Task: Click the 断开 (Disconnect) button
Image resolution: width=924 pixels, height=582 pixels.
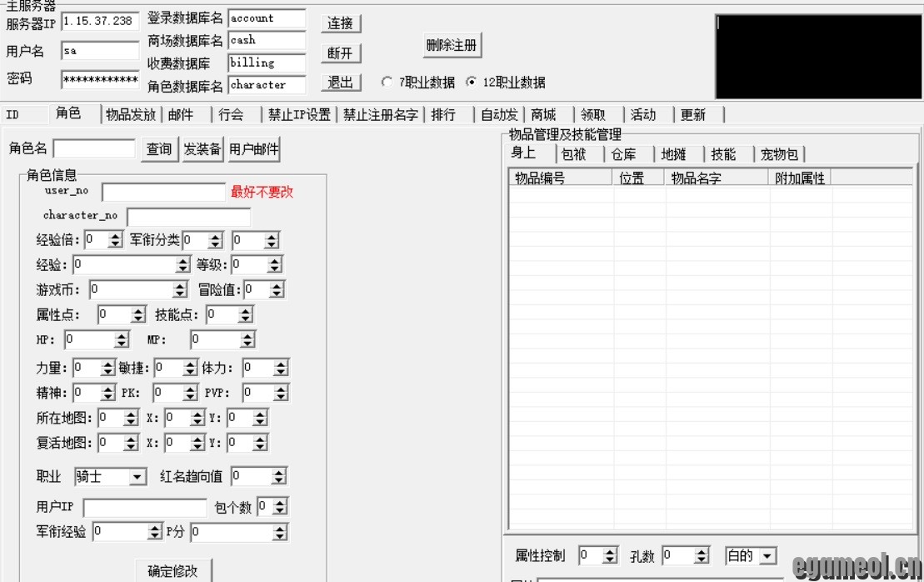Action: (x=340, y=53)
